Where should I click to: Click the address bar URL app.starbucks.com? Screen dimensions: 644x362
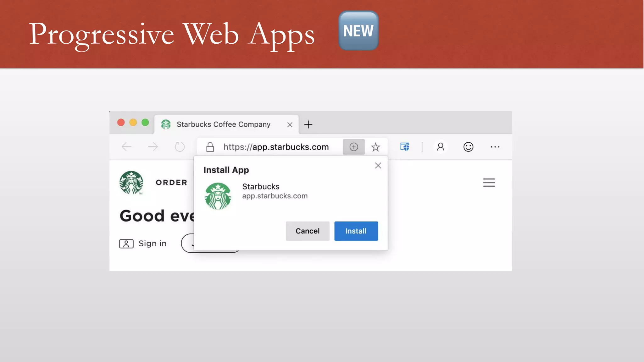coord(276,147)
